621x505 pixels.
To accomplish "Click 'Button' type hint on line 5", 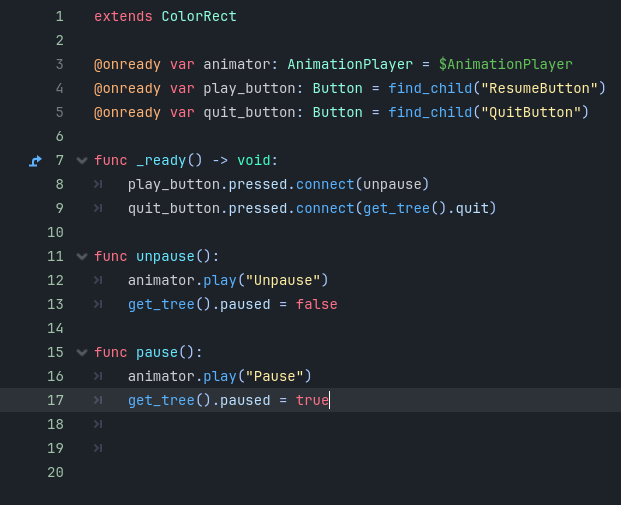I will click(x=337, y=112).
